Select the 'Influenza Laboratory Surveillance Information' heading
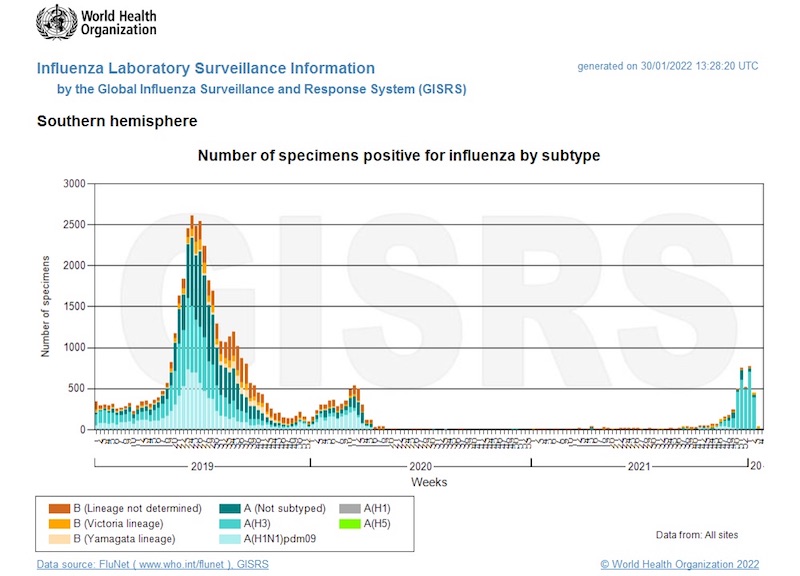This screenshot has height=576, width=800. [206, 68]
